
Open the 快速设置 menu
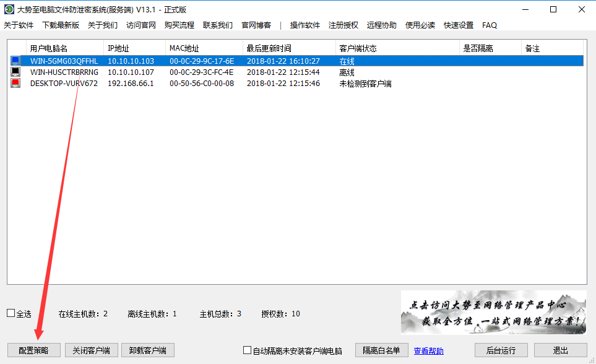click(x=457, y=25)
